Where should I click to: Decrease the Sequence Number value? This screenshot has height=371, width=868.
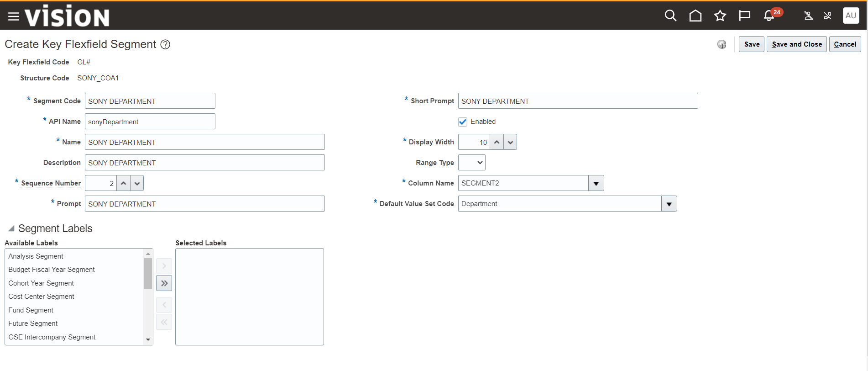coord(137,183)
